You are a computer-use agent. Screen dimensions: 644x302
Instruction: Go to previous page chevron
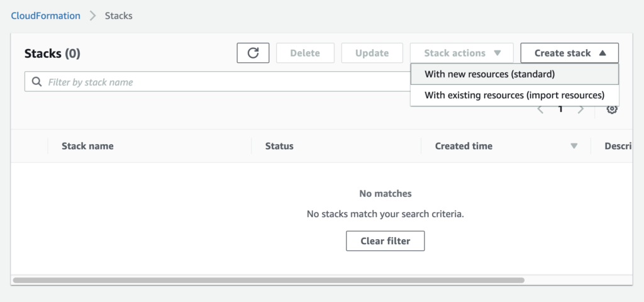540,109
